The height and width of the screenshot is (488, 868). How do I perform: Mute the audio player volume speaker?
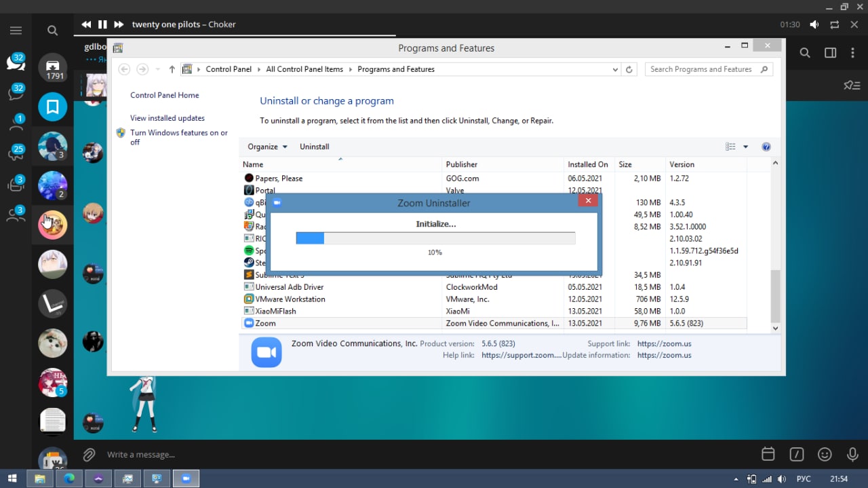814,24
